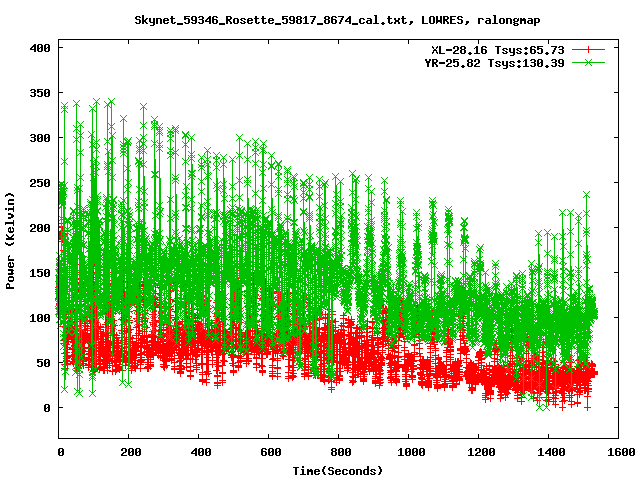Click the y-axis tick label 300
Screen dimensions: 640x480
(40, 138)
